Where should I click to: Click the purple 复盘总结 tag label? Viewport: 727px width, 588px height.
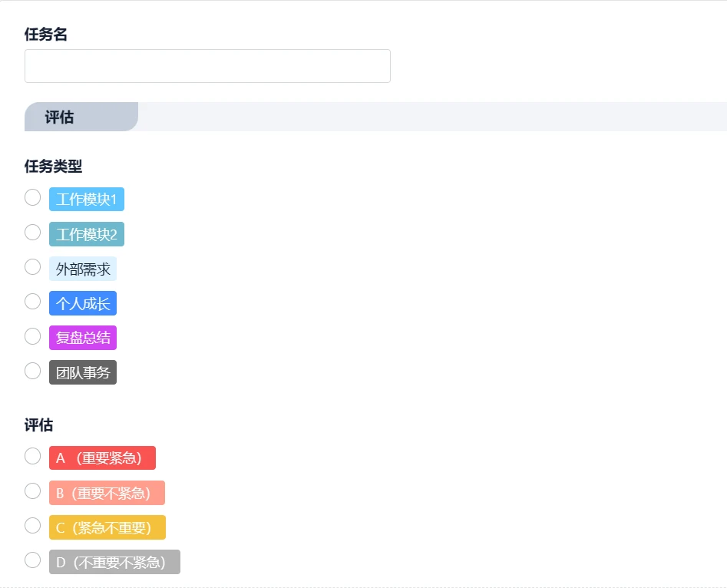[83, 338]
